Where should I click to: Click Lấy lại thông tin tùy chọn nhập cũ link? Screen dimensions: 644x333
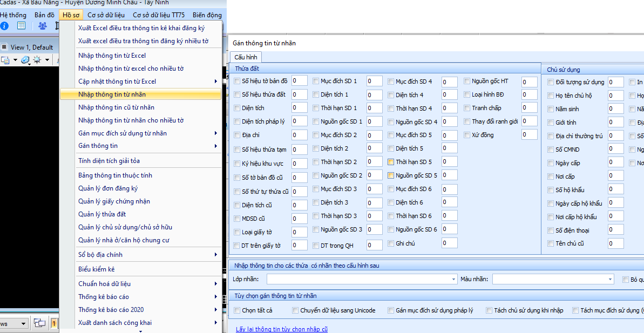pos(281,329)
